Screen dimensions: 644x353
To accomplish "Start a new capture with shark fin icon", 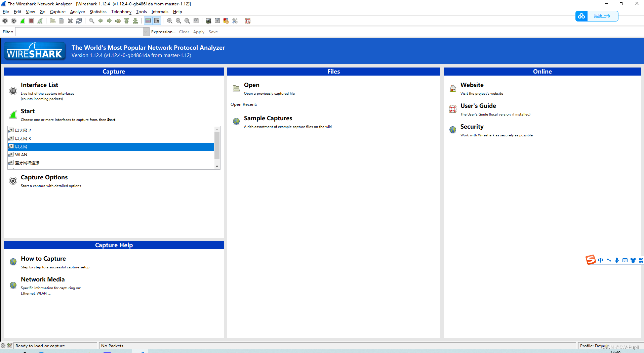I will (x=23, y=21).
